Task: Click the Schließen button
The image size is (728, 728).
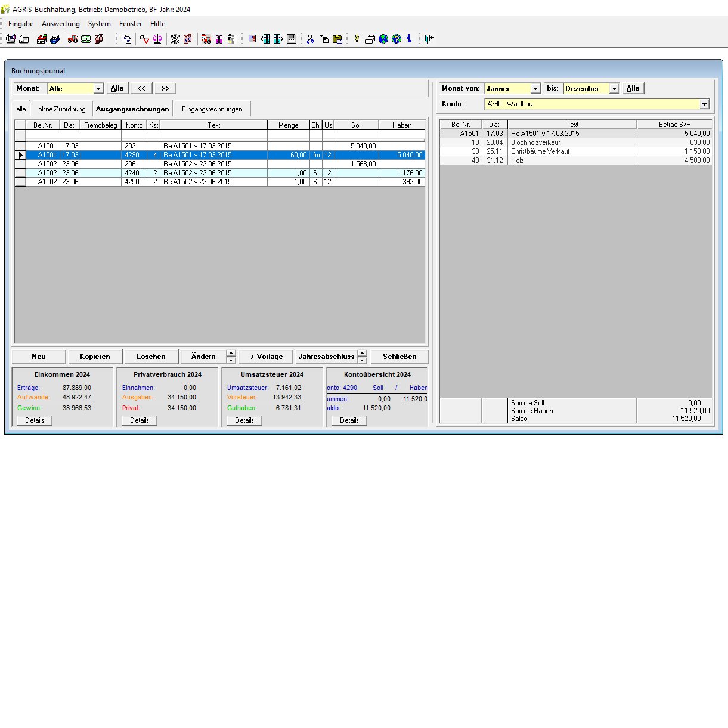Action: [399, 357]
